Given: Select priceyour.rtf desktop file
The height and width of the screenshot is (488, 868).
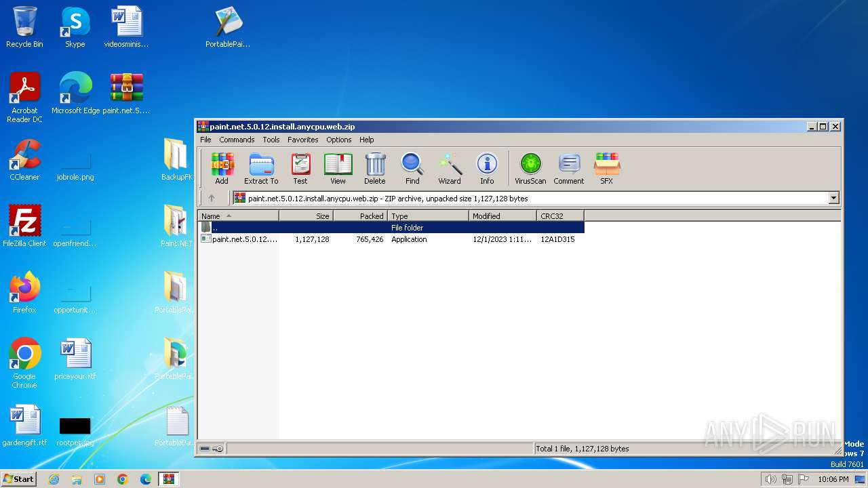Looking at the screenshot, I should point(75,359).
